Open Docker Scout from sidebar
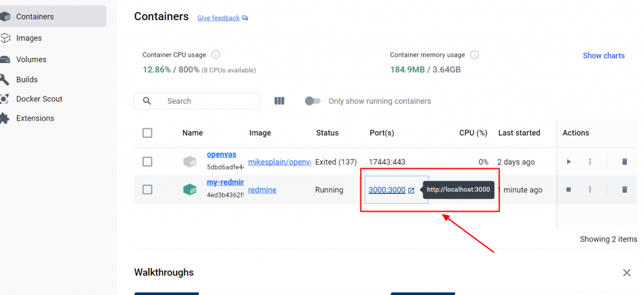The height and width of the screenshot is (295, 644). [39, 99]
